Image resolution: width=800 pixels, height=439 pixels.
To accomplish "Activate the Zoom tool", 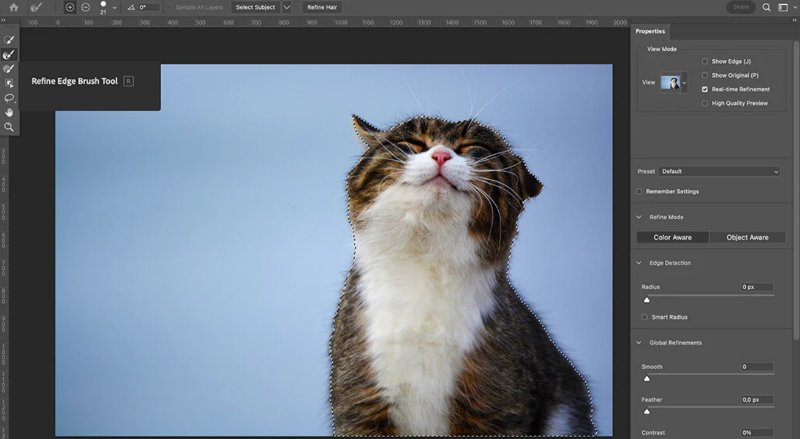I will point(9,127).
